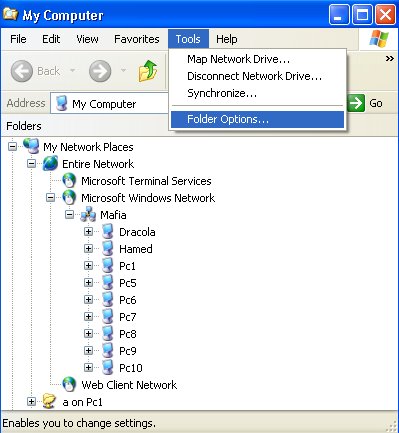
Task: Collapse the My Network Places node
Action: pos(12,146)
